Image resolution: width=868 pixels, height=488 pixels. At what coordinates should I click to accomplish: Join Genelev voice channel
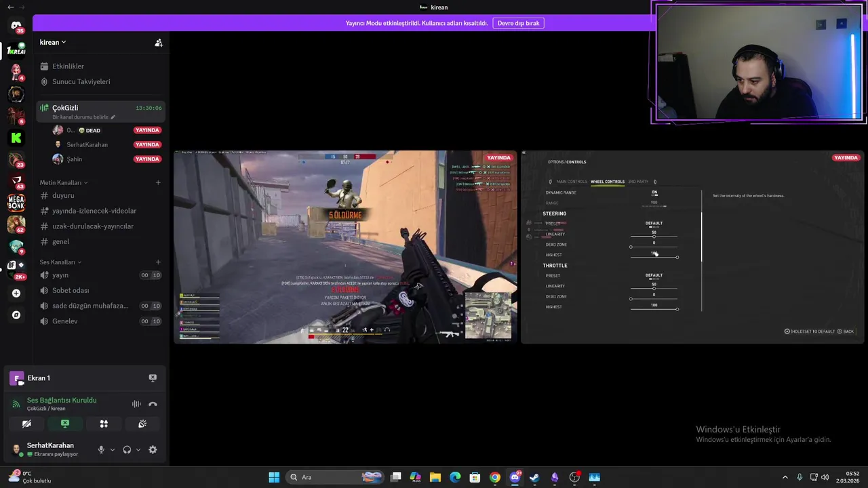(99, 321)
